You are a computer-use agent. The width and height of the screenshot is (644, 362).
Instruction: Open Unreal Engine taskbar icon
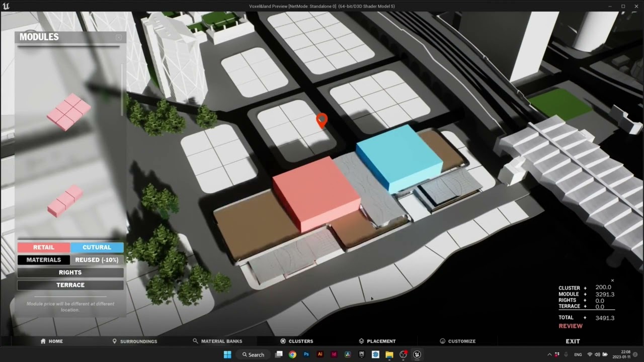coord(417,354)
